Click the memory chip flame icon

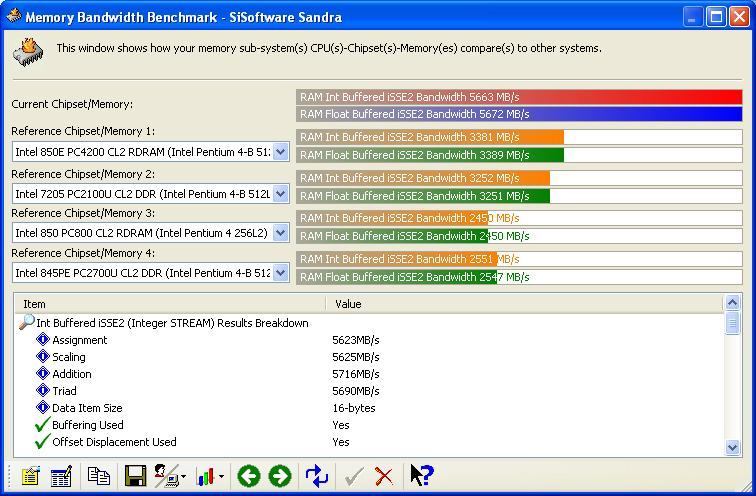28,52
